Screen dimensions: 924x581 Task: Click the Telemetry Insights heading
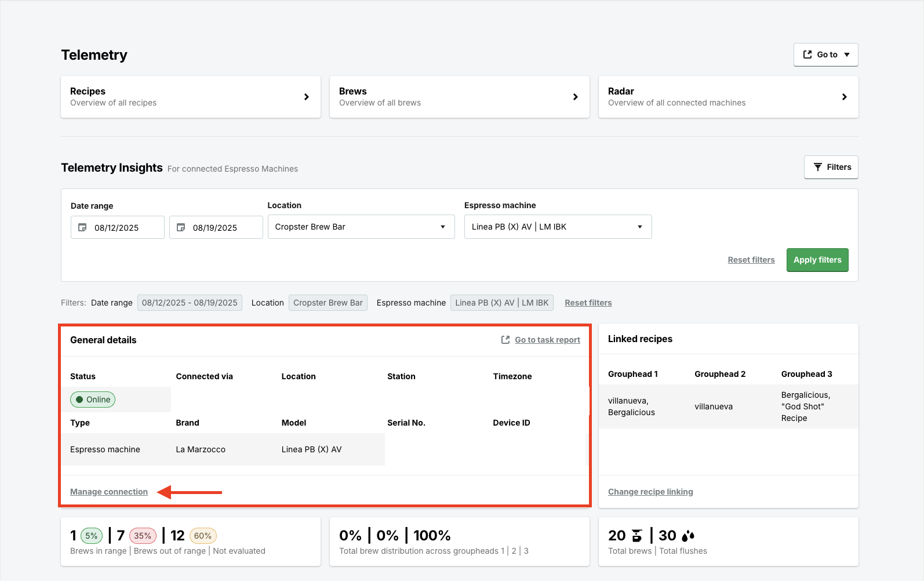click(x=112, y=168)
